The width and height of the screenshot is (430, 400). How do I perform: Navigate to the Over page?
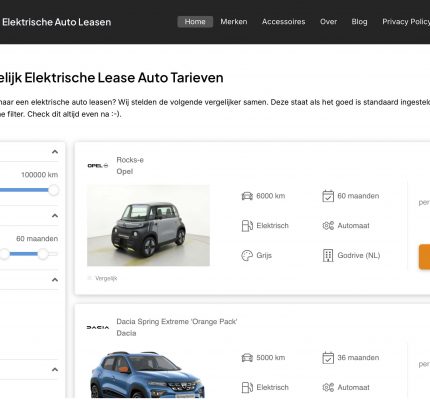[328, 22]
